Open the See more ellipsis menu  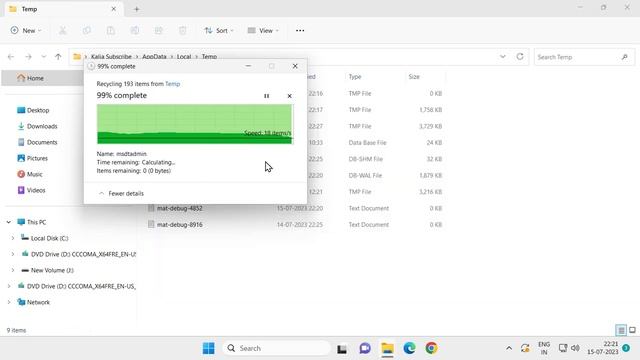click(x=300, y=31)
